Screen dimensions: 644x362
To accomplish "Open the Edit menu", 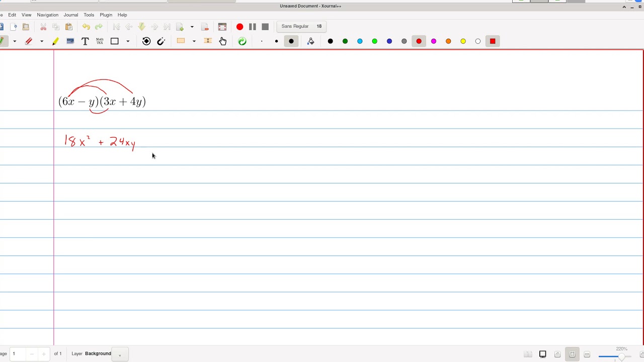I will (x=12, y=15).
